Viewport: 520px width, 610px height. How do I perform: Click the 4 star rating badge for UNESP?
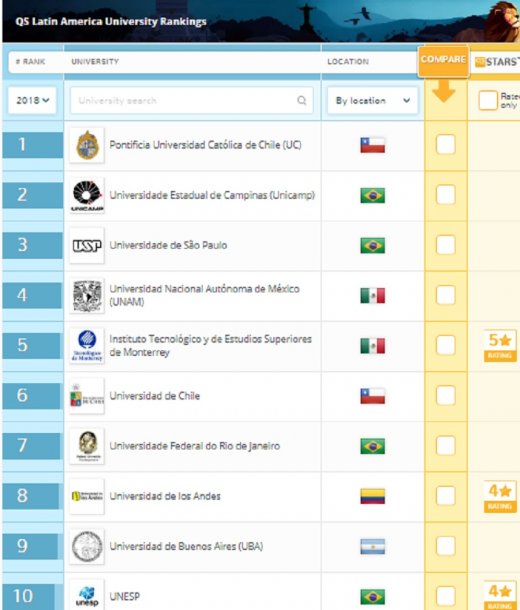(x=500, y=595)
